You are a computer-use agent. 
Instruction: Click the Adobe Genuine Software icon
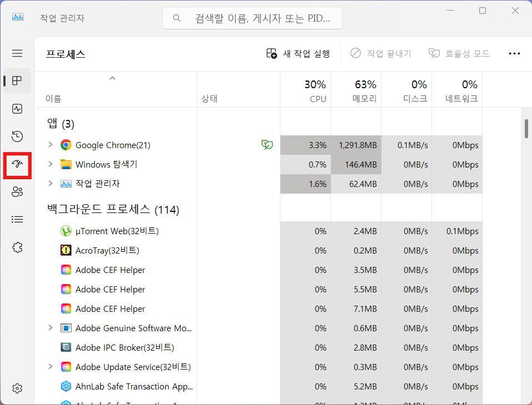click(x=66, y=328)
